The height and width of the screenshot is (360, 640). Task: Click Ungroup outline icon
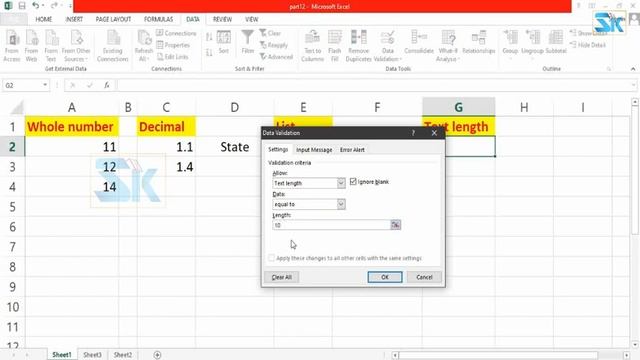click(x=532, y=42)
